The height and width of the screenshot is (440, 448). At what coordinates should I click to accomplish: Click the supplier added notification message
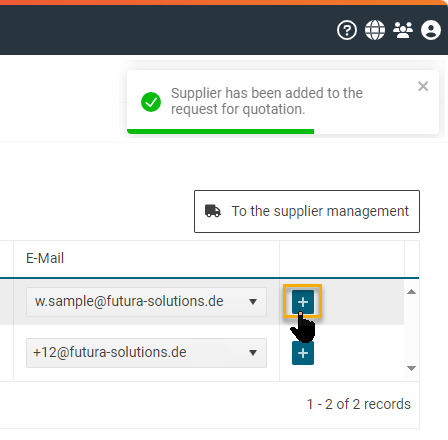point(267,101)
